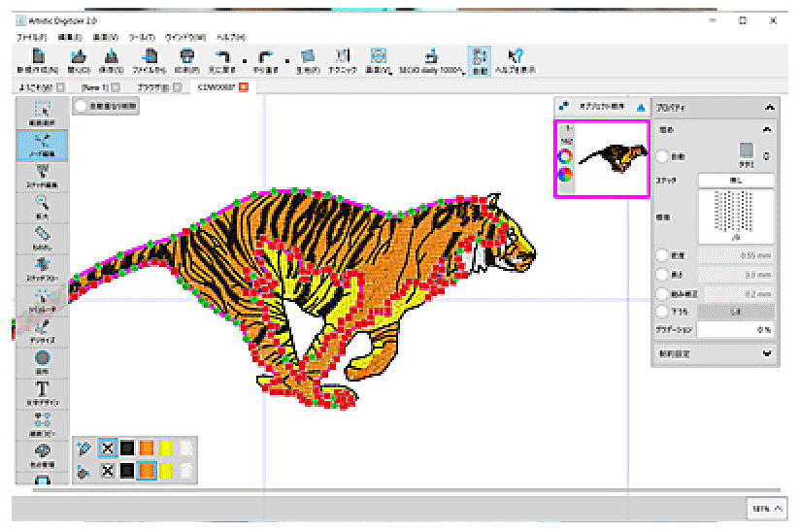800x532 pixels.
Task: Click the gradation percentage field
Action: click(x=736, y=329)
